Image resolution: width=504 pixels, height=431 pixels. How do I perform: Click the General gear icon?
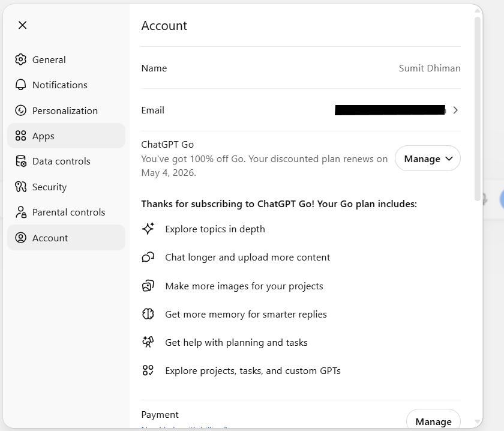pyautogui.click(x=20, y=59)
